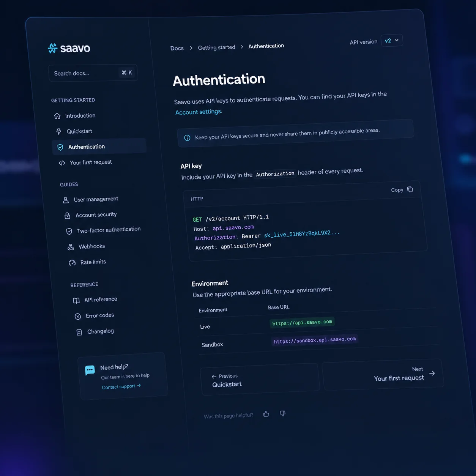Click the Authentication breadcrumb text
The width and height of the screenshot is (476, 476).
pyautogui.click(x=266, y=46)
